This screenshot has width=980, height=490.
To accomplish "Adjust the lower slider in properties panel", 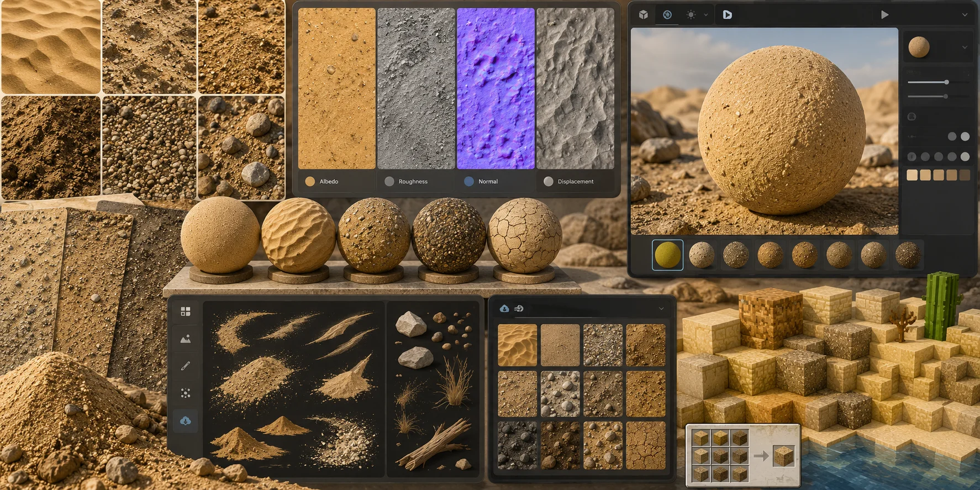I will tap(938, 96).
